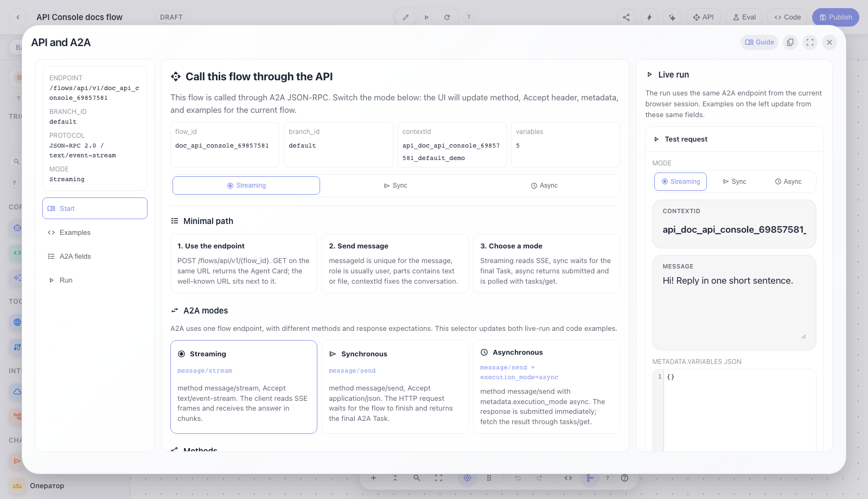Choose the Asynchronous A2A mode card
This screenshot has height=499, width=868.
546,387
